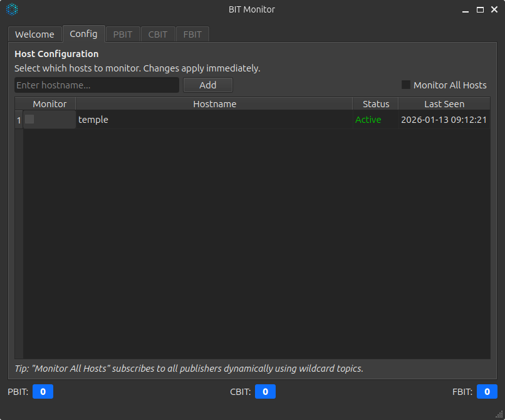
Task: Enable Monitor All Hosts
Action: 406,85
